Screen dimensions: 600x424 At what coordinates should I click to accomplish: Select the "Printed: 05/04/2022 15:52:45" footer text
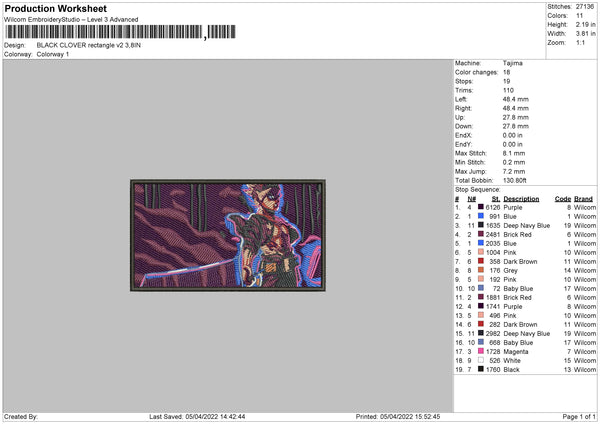click(x=398, y=416)
